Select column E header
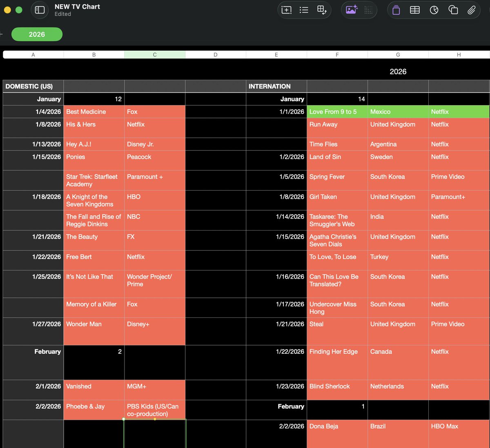The height and width of the screenshot is (448, 490). point(276,55)
